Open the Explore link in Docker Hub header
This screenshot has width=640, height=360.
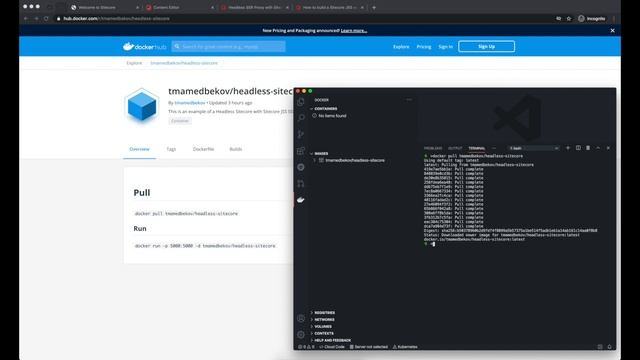(401, 47)
